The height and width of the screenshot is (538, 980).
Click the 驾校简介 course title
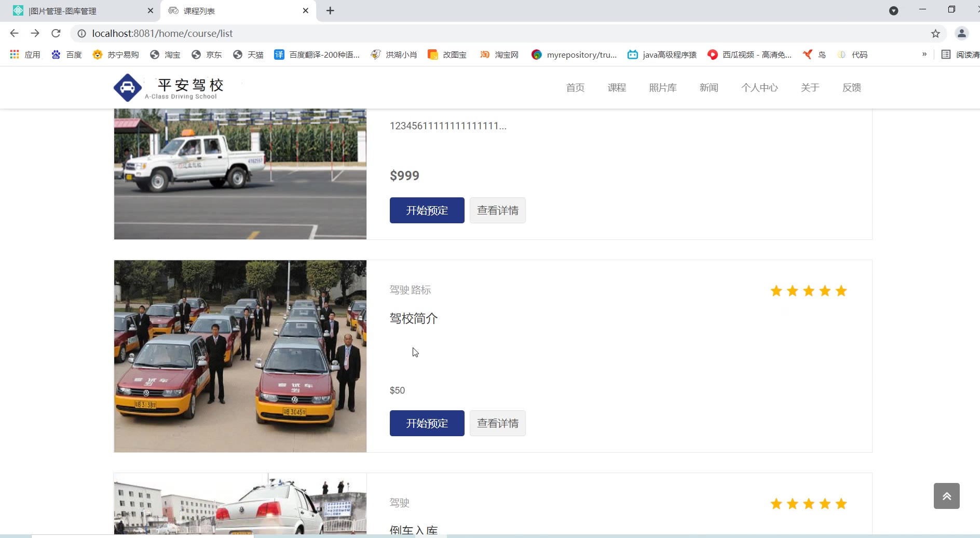pos(414,318)
